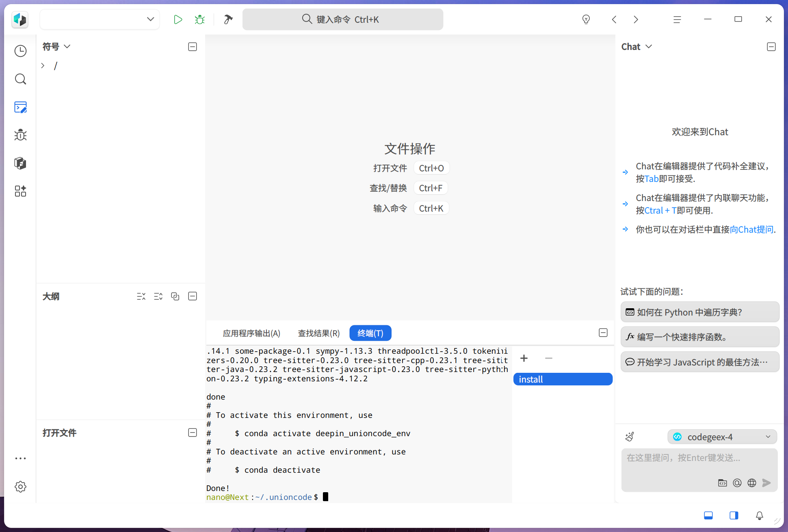Open the project selector dropdown in toolbar
This screenshot has width=788, height=532.
click(x=100, y=19)
